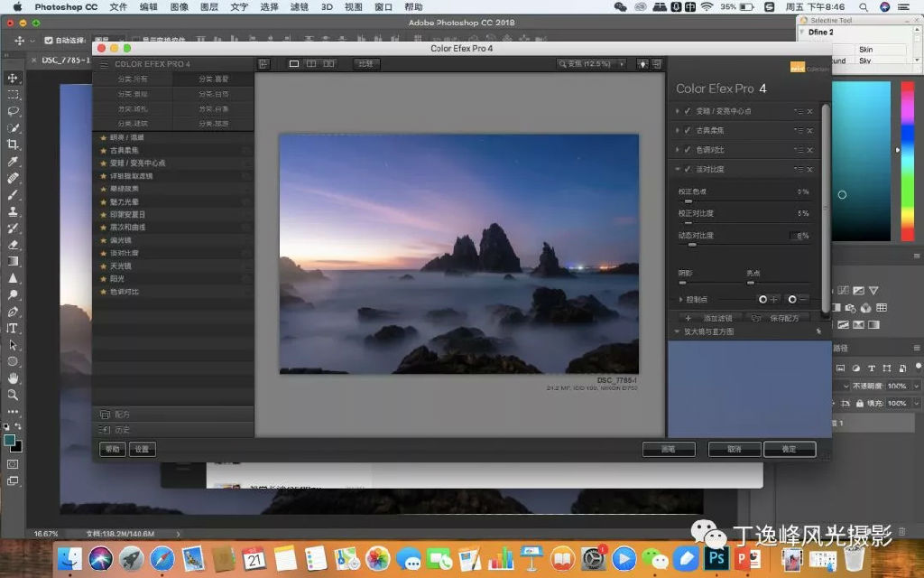The height and width of the screenshot is (578, 924).
Task: Switch to split preview view icon
Action: [x=311, y=64]
